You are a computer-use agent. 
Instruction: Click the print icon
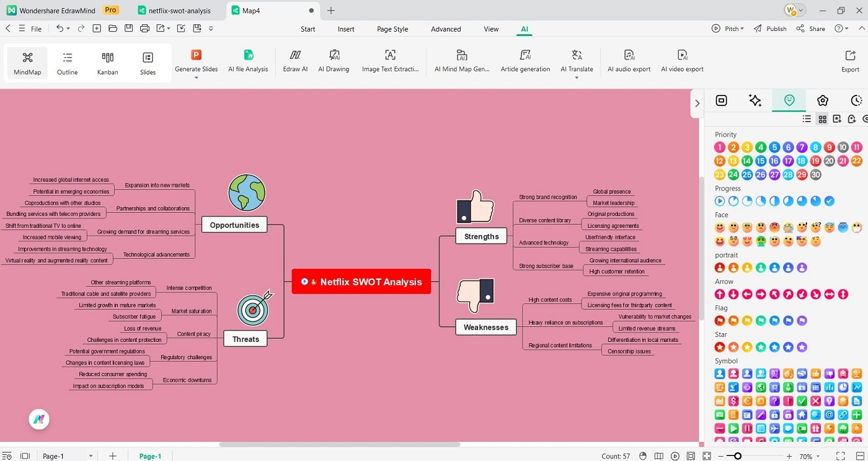(144, 29)
